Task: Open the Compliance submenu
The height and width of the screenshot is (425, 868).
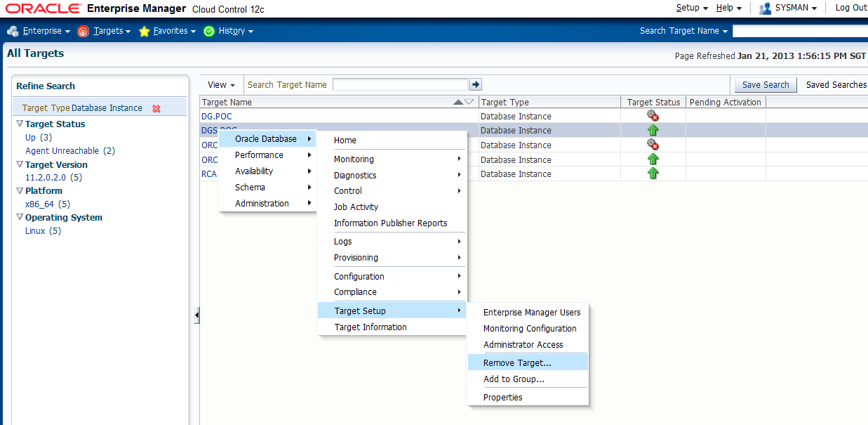Action: click(x=392, y=292)
